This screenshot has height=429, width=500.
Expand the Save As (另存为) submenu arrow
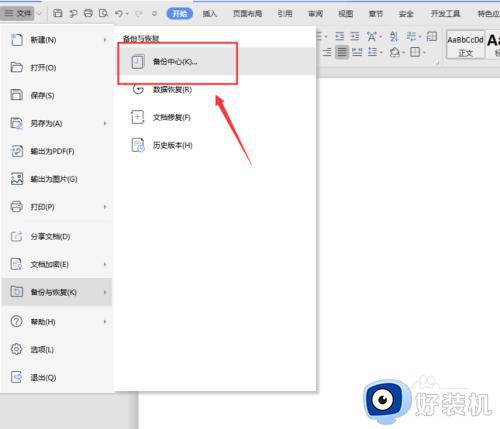[105, 124]
